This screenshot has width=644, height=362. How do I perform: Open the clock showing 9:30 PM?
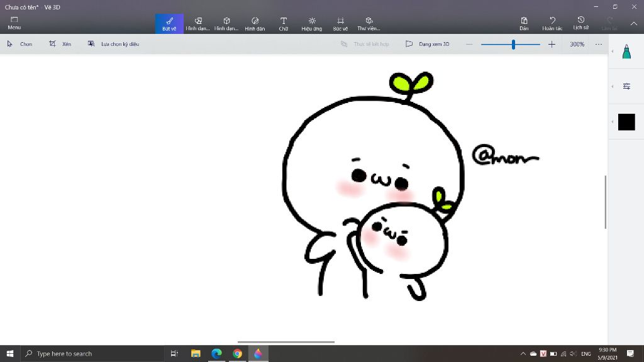(608, 353)
